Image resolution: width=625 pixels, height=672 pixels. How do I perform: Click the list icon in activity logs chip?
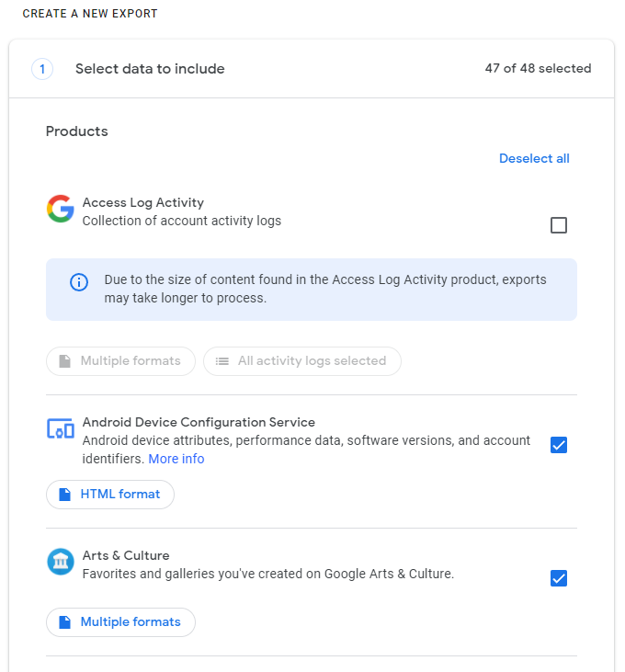222,361
